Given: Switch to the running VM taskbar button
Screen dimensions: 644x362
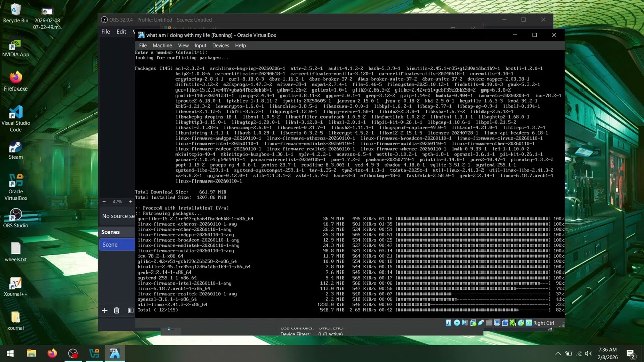Looking at the screenshot, I should (115, 353).
